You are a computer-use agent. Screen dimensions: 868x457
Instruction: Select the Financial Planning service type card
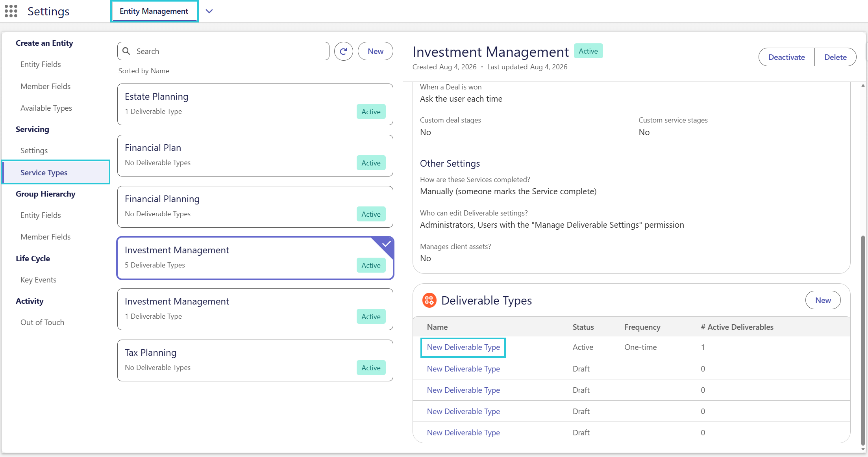click(255, 207)
